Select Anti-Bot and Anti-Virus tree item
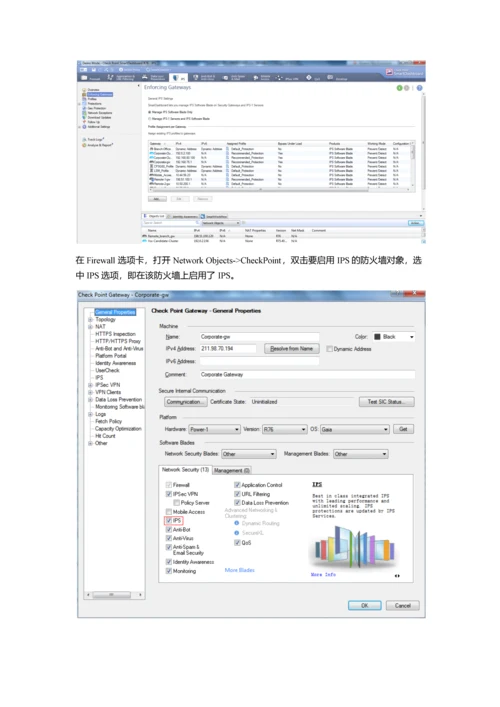500x707 pixels. (x=119, y=349)
